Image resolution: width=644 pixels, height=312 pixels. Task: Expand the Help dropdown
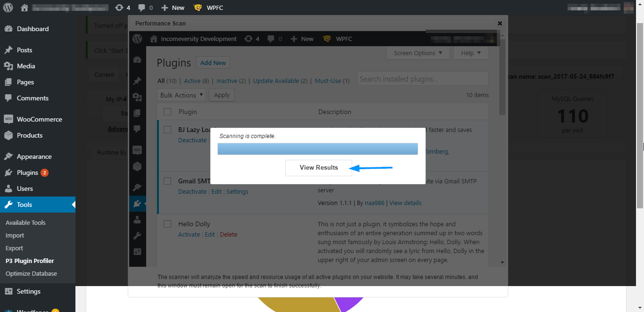[471, 53]
